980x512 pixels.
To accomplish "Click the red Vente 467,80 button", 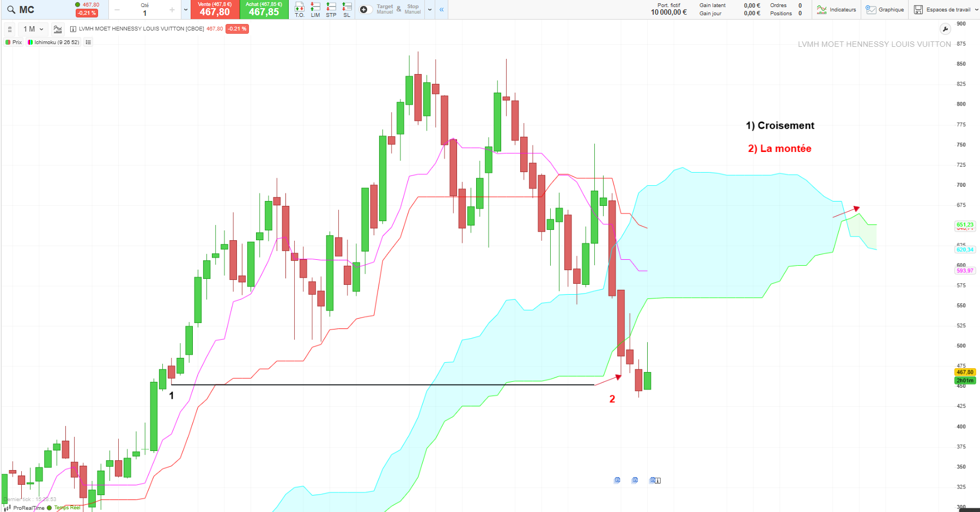I will [x=215, y=9].
